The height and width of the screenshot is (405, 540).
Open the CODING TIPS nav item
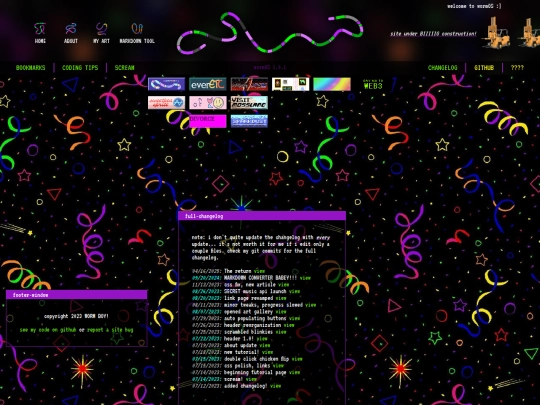pyautogui.click(x=80, y=68)
